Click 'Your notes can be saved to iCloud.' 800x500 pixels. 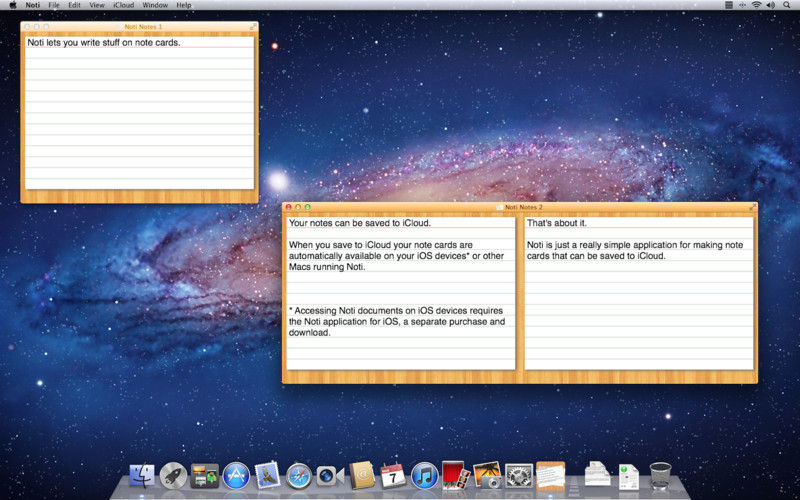pyautogui.click(x=360, y=223)
